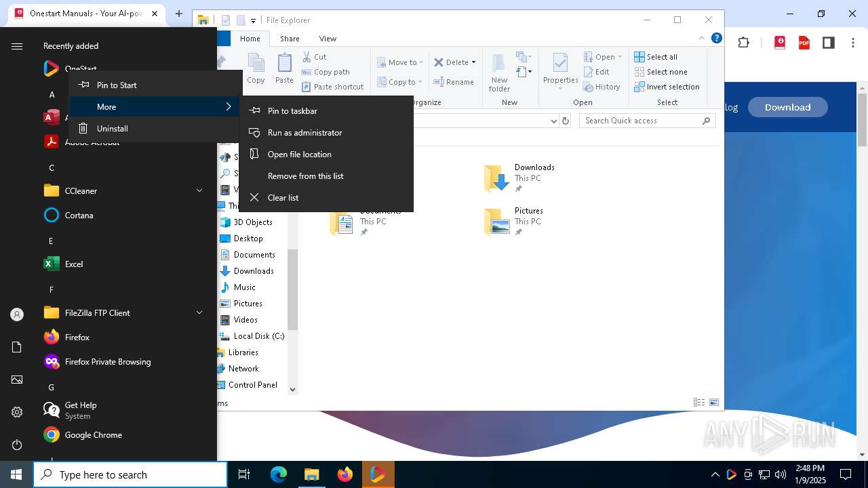Click Invert selection in the ribbon
The image size is (868, 488).
point(667,87)
